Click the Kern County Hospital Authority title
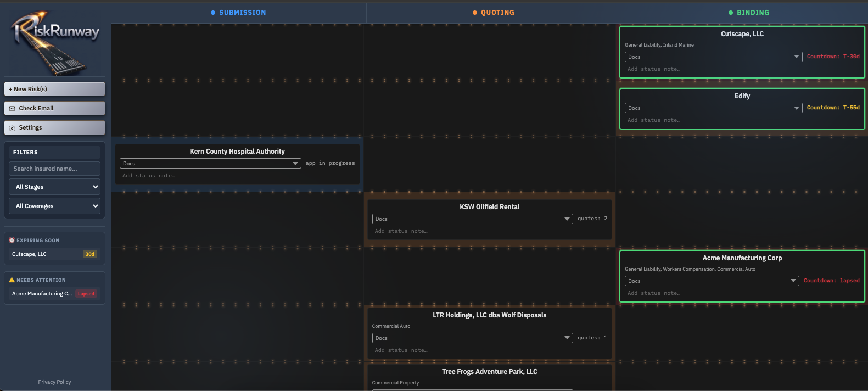The width and height of the screenshot is (868, 391). (237, 152)
